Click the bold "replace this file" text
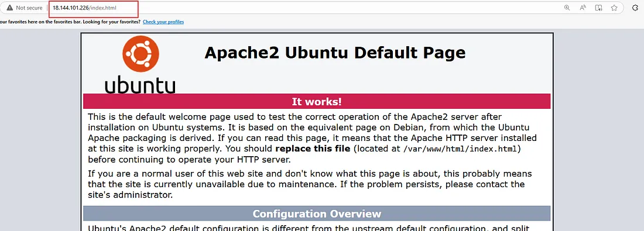Viewport: 644px width, 231px height. click(x=313, y=149)
